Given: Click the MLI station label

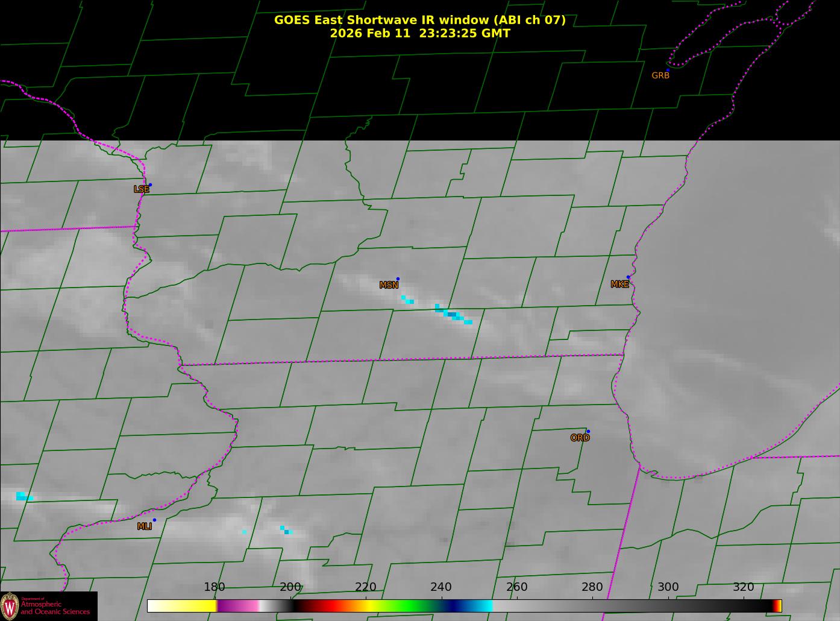Looking at the screenshot, I should pyautogui.click(x=144, y=526).
